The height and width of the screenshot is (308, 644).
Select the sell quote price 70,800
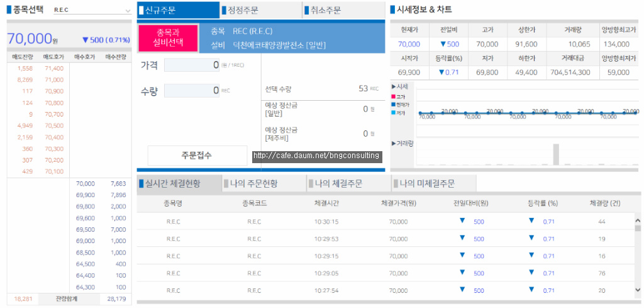click(54, 103)
